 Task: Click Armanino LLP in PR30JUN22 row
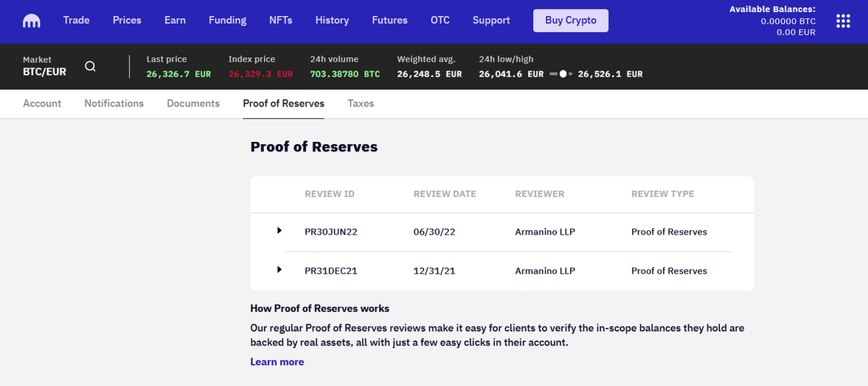545,232
